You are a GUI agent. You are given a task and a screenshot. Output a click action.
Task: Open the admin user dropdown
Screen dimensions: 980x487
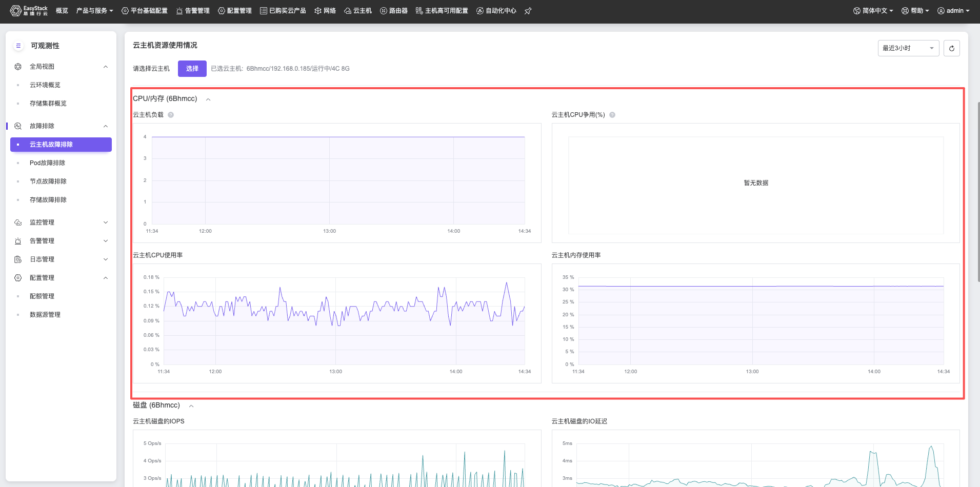(x=953, y=11)
